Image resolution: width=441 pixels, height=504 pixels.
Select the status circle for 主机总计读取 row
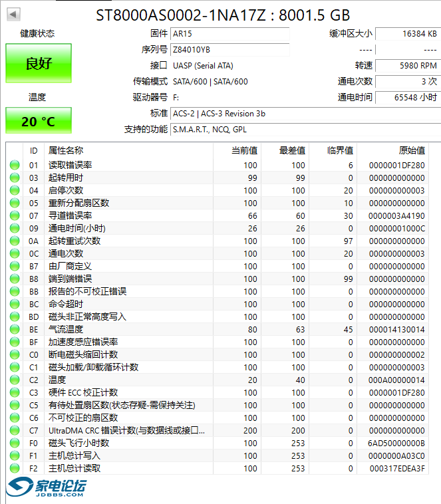(x=15, y=468)
